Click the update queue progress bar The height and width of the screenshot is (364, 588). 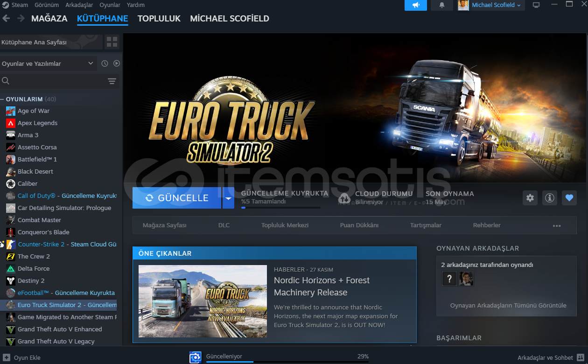coord(280,207)
